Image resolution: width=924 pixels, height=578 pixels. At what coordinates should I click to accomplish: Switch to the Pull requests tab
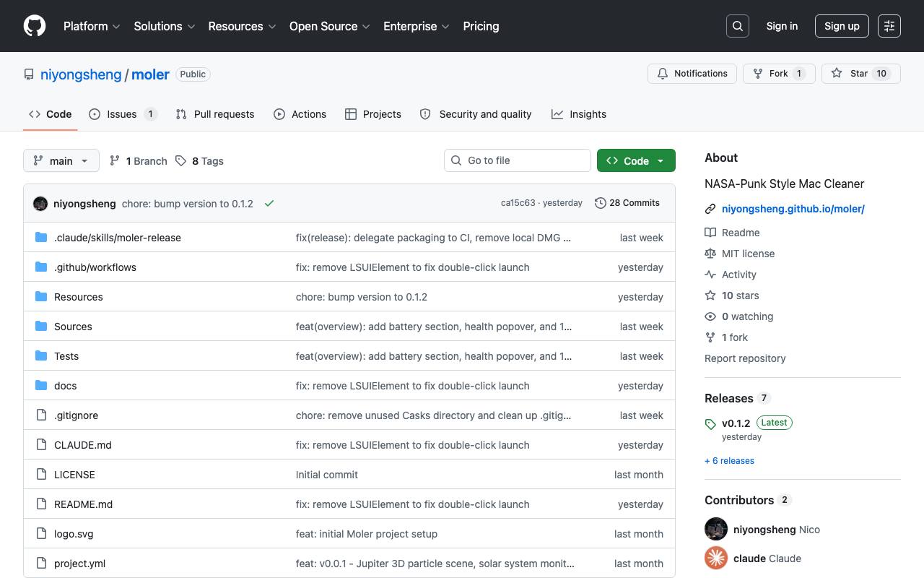(x=215, y=114)
